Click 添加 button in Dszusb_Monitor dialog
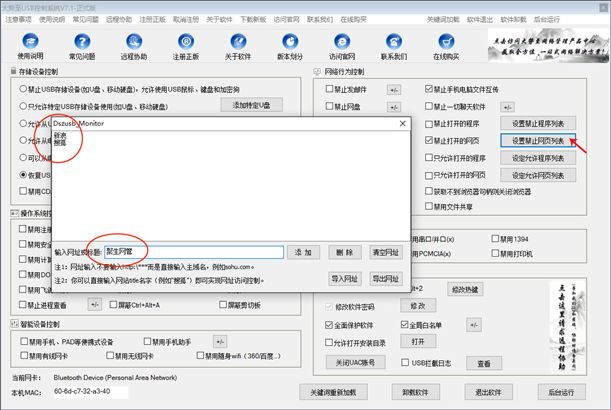This screenshot has width=611, height=410. click(x=304, y=253)
